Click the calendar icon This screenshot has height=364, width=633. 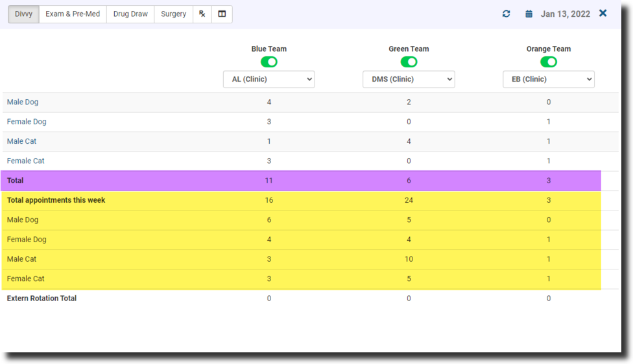tap(529, 14)
